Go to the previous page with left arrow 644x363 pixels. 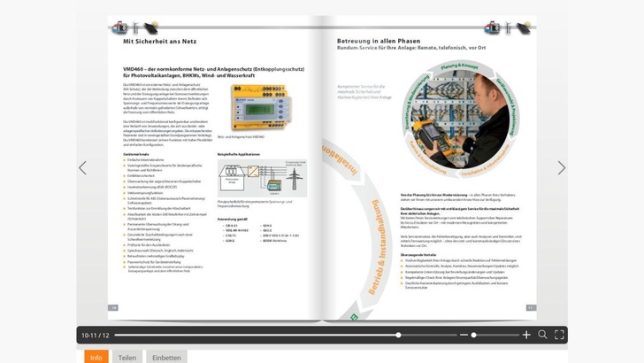83,167
